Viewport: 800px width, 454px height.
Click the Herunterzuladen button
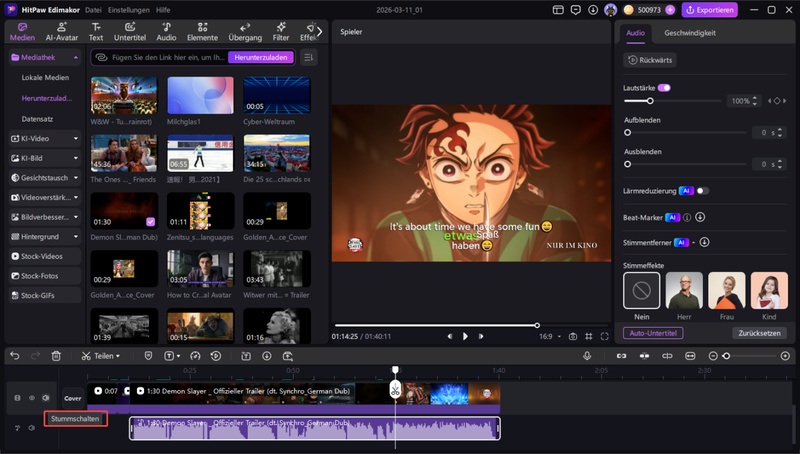(x=261, y=57)
